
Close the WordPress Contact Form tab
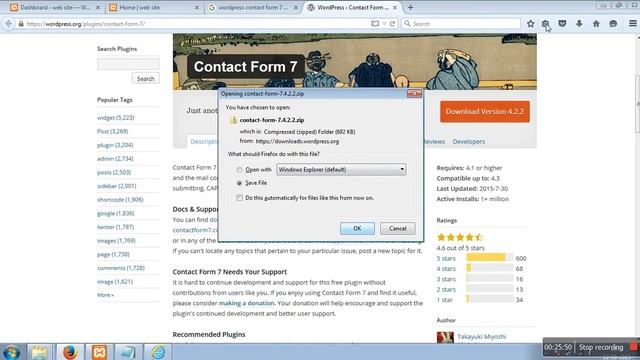click(395, 7)
